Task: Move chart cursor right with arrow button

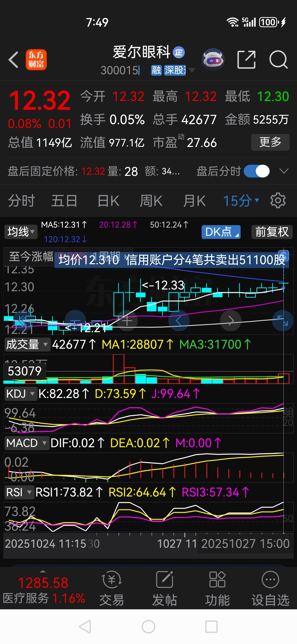Action: point(231,321)
